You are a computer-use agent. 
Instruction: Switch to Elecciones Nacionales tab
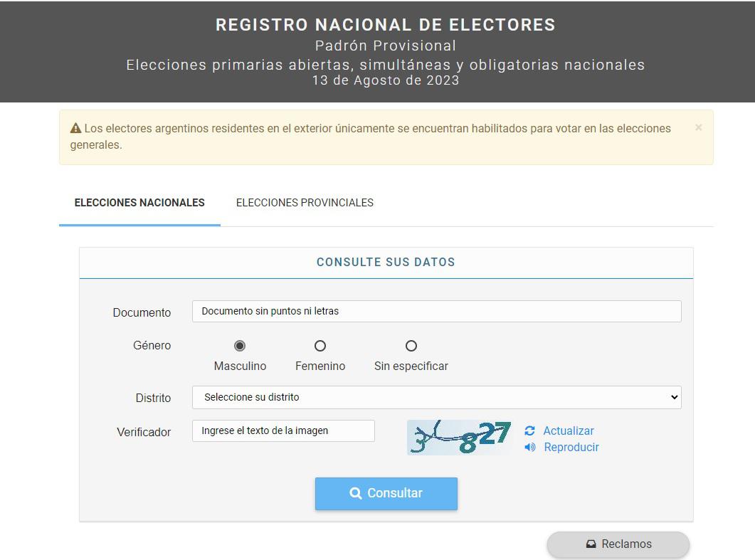[x=139, y=203]
